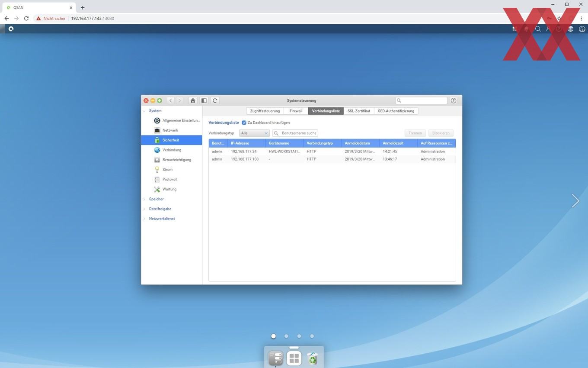Reload the browser page
The height and width of the screenshot is (368, 588).
pyautogui.click(x=26, y=19)
